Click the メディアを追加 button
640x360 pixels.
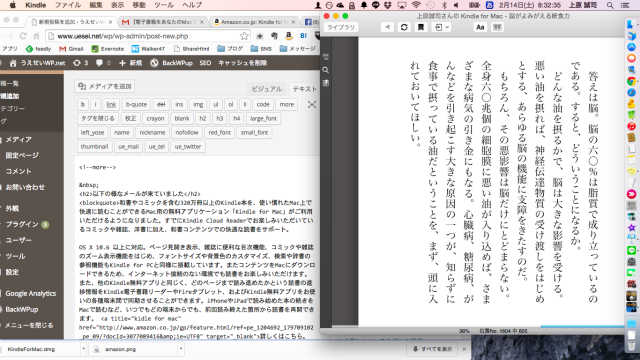[105, 86]
